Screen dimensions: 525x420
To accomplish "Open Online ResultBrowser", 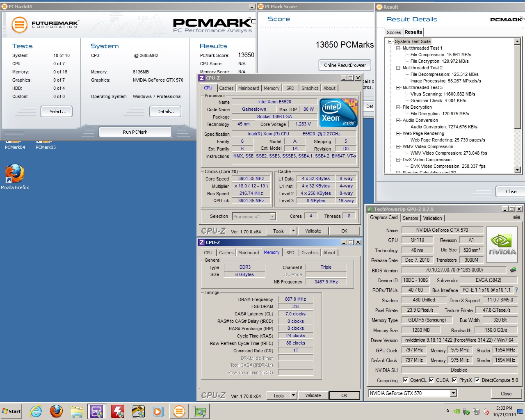I will [x=345, y=65].
